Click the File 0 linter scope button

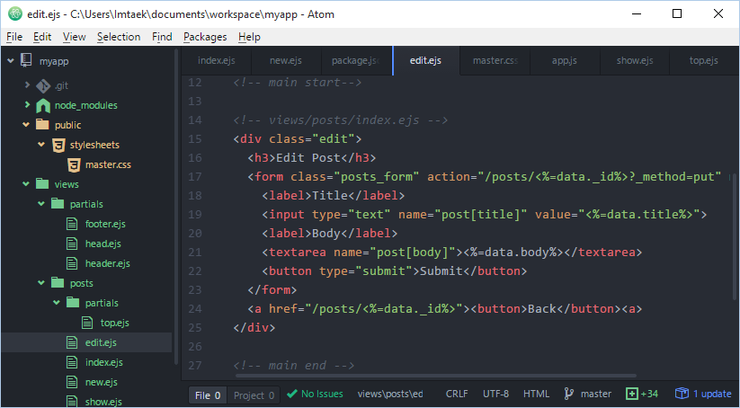click(208, 395)
